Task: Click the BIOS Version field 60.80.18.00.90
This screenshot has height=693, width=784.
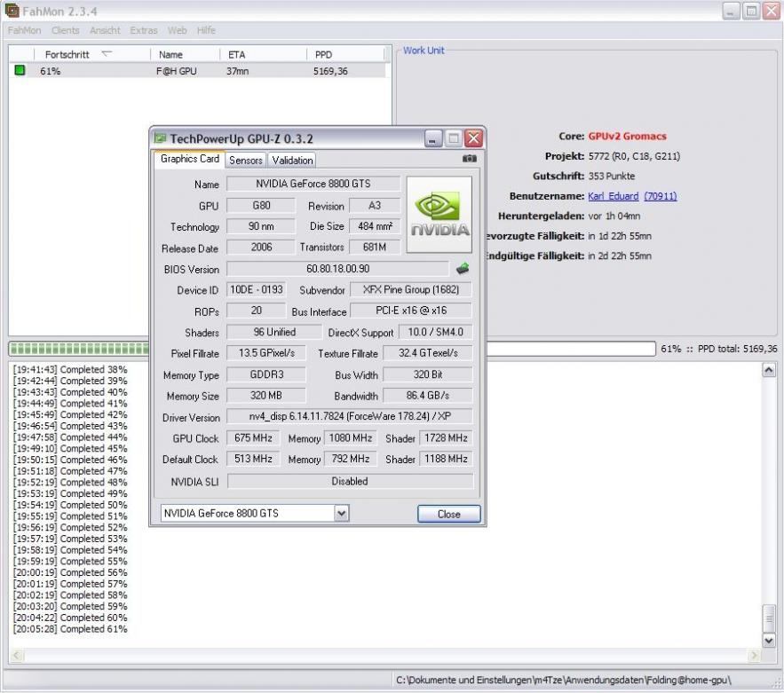Action: (x=338, y=269)
